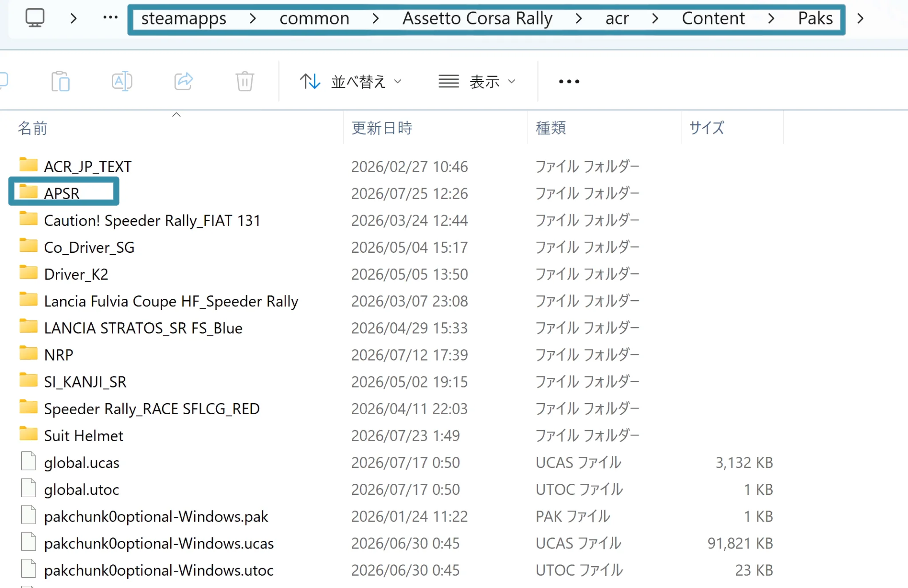908x588 pixels.
Task: Click the date 2026/07/12 17:39
Action: coord(409,355)
